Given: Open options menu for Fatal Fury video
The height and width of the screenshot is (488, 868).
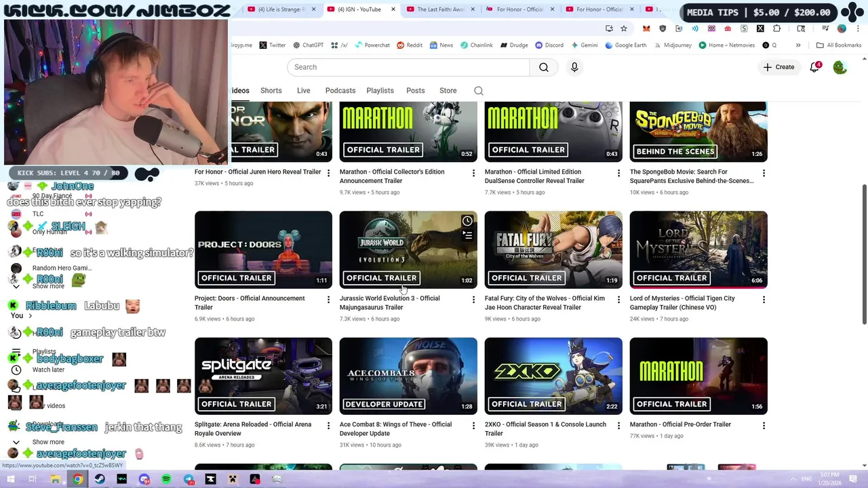Looking at the screenshot, I should [x=618, y=300].
